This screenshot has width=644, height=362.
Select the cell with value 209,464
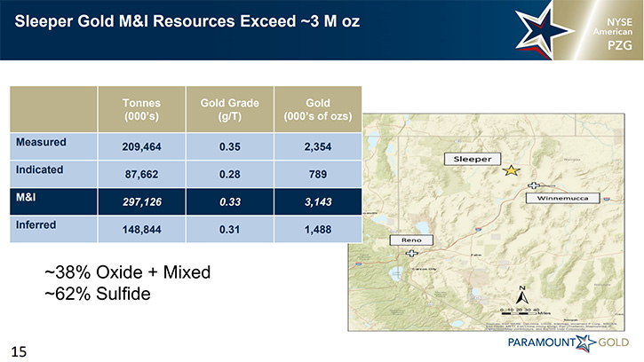(x=142, y=146)
